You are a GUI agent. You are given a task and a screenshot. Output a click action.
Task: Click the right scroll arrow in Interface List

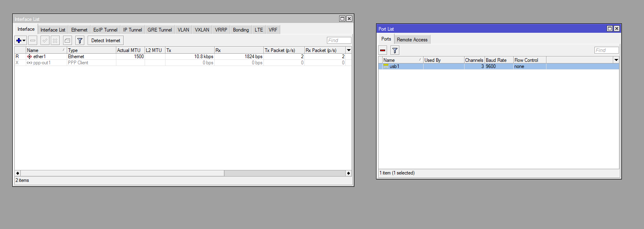[349, 173]
